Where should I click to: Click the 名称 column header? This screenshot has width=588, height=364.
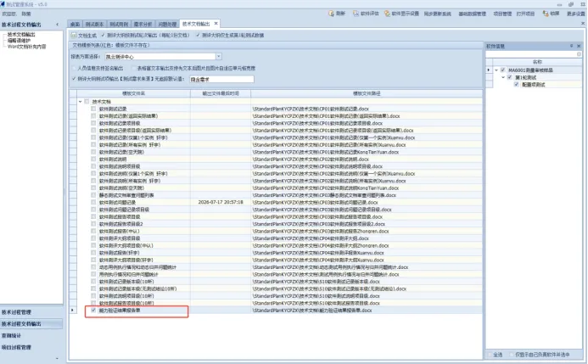(x=537, y=62)
